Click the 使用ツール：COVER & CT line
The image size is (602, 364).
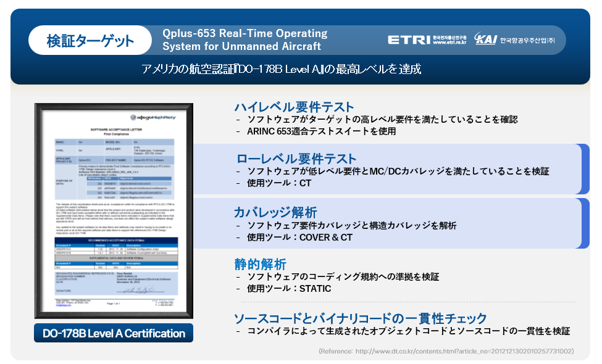click(x=299, y=238)
